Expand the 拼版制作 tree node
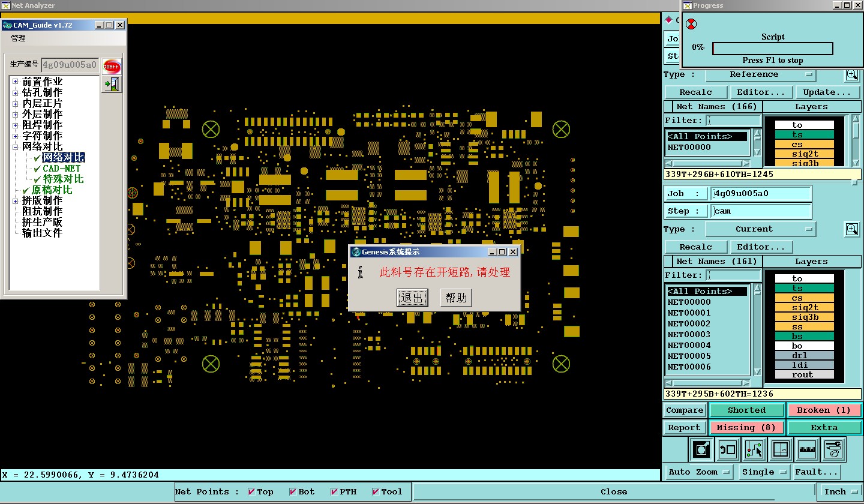The height and width of the screenshot is (504, 864). tap(16, 200)
